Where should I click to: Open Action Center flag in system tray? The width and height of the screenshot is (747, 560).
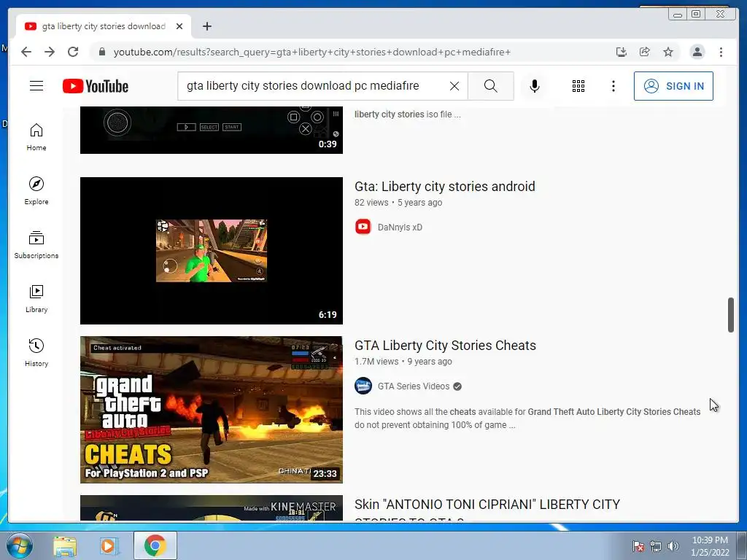tap(638, 546)
